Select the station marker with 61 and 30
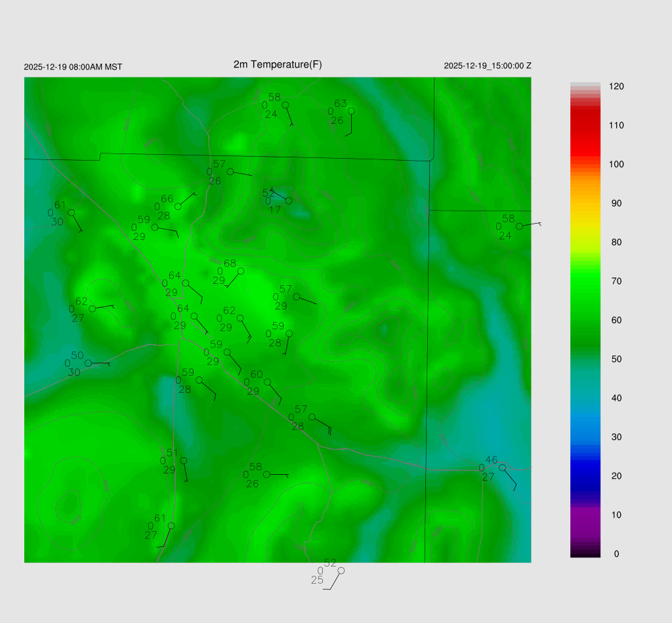Screen dimensions: 672x623 (72, 212)
